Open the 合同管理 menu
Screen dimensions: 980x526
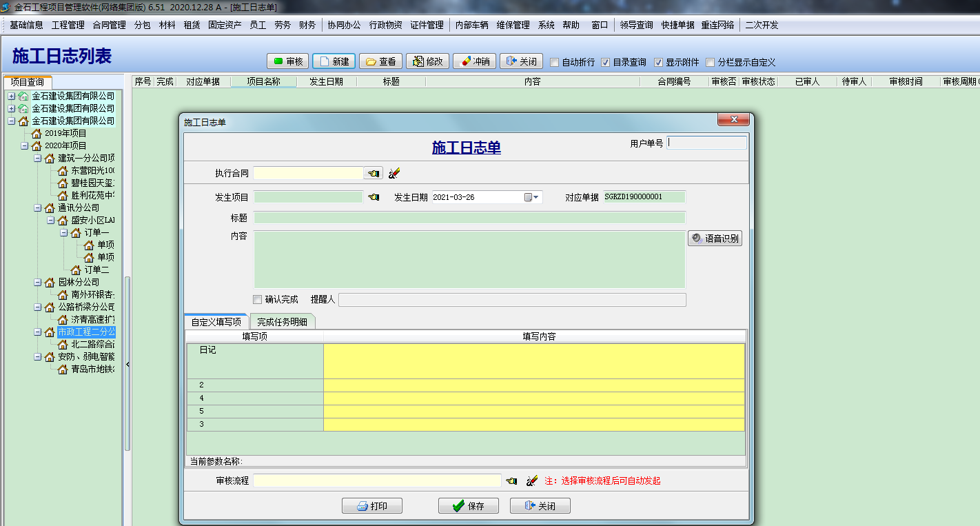pyautogui.click(x=109, y=25)
